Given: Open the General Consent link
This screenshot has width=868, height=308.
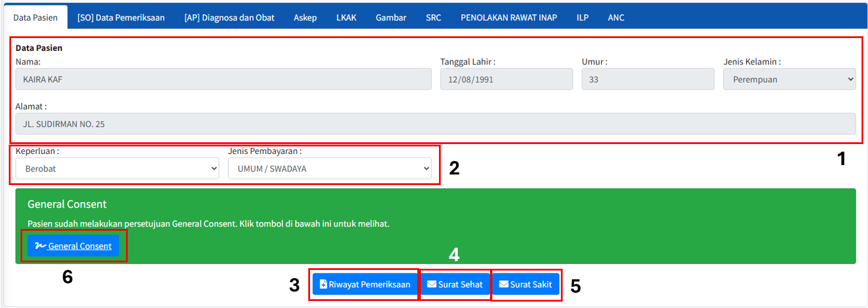Looking at the screenshot, I should (80, 246).
